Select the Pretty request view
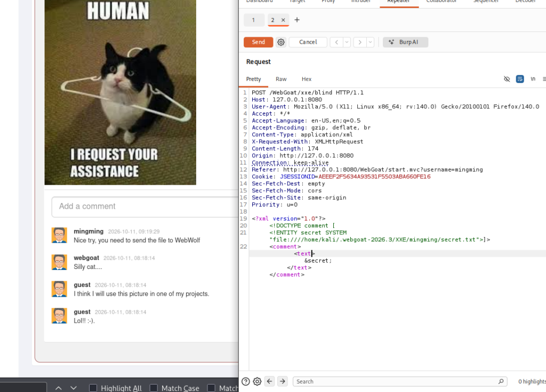The image size is (546, 392). point(253,79)
